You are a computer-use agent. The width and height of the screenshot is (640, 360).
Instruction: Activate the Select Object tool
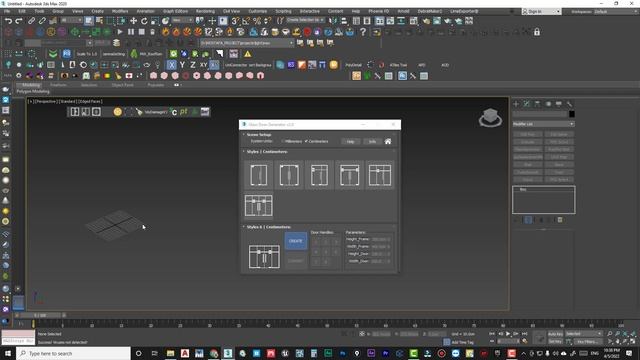pos(89,21)
